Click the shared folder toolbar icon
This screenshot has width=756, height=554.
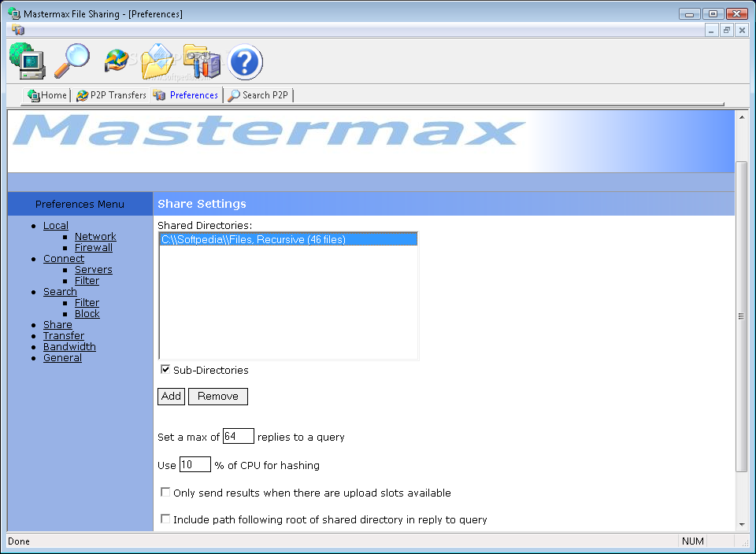click(x=157, y=61)
